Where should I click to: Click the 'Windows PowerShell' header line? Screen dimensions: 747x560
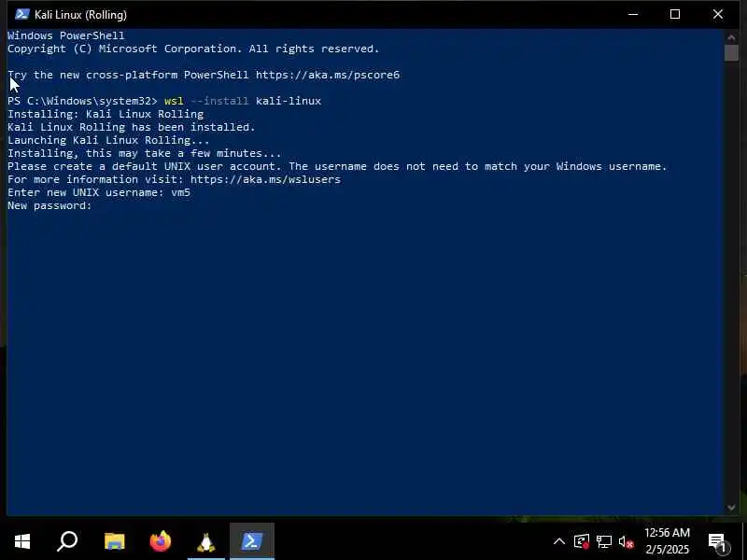(66, 35)
